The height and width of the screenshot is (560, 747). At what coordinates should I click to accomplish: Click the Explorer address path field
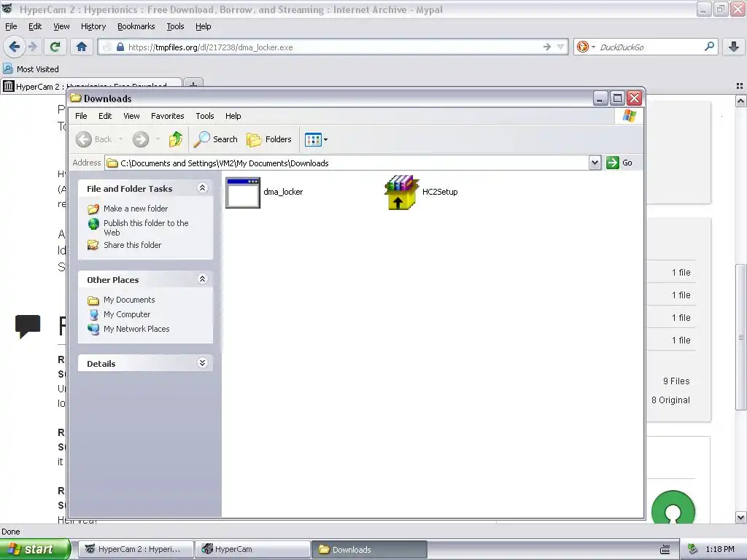point(347,163)
